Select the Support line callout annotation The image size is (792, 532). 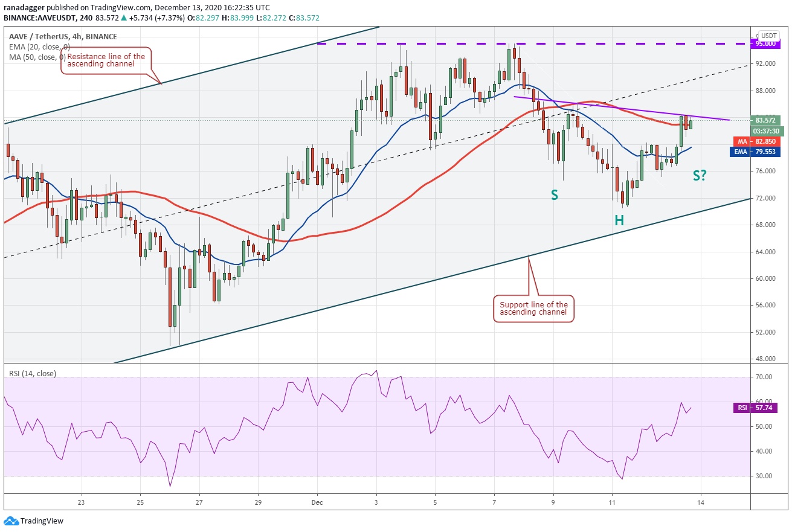[533, 309]
